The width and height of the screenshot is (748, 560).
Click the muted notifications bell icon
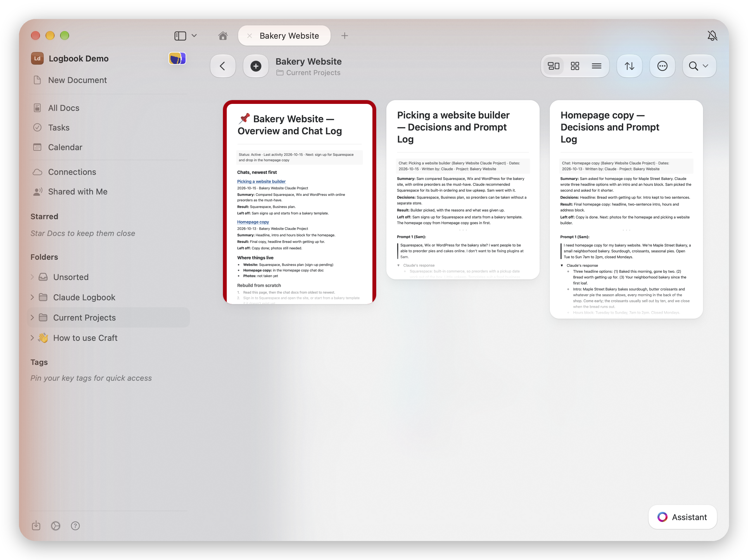(712, 36)
